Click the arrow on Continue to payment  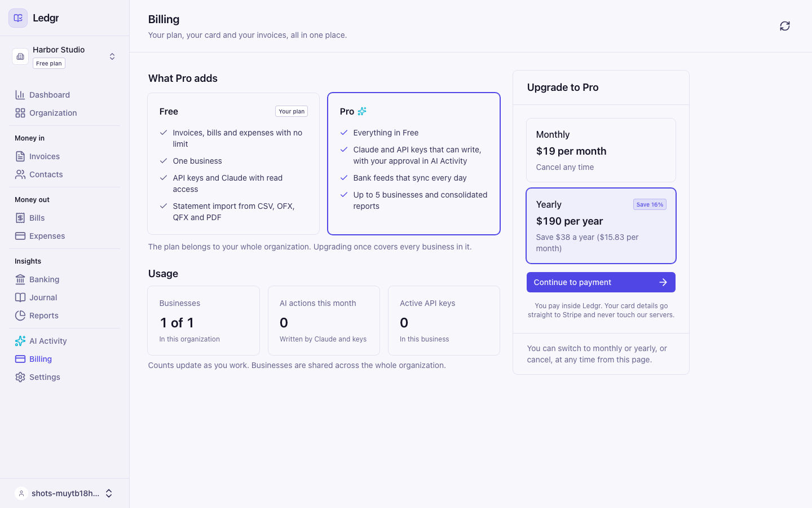tap(663, 282)
